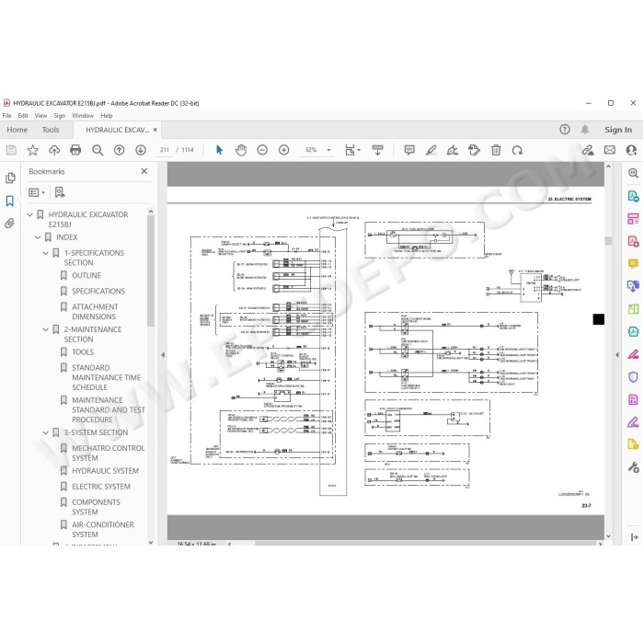Screen dimensions: 644x644
Task: Collapse the INDEX bookmark node
Action: [38, 237]
